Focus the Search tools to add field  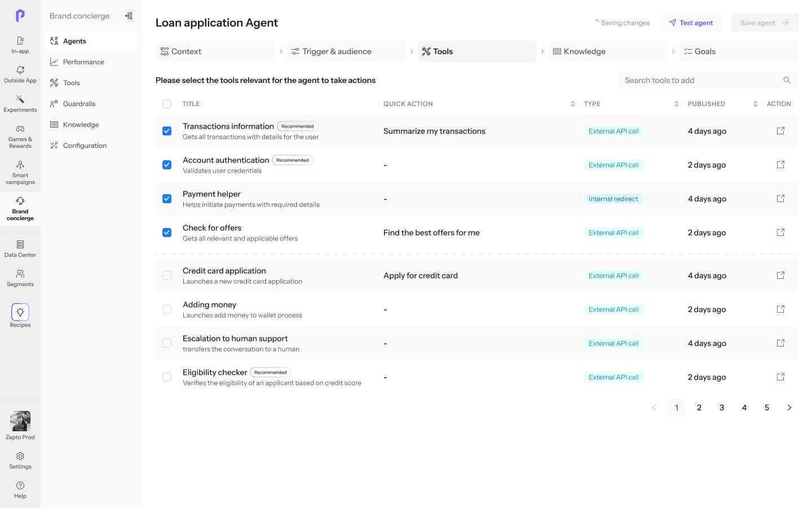708,80
